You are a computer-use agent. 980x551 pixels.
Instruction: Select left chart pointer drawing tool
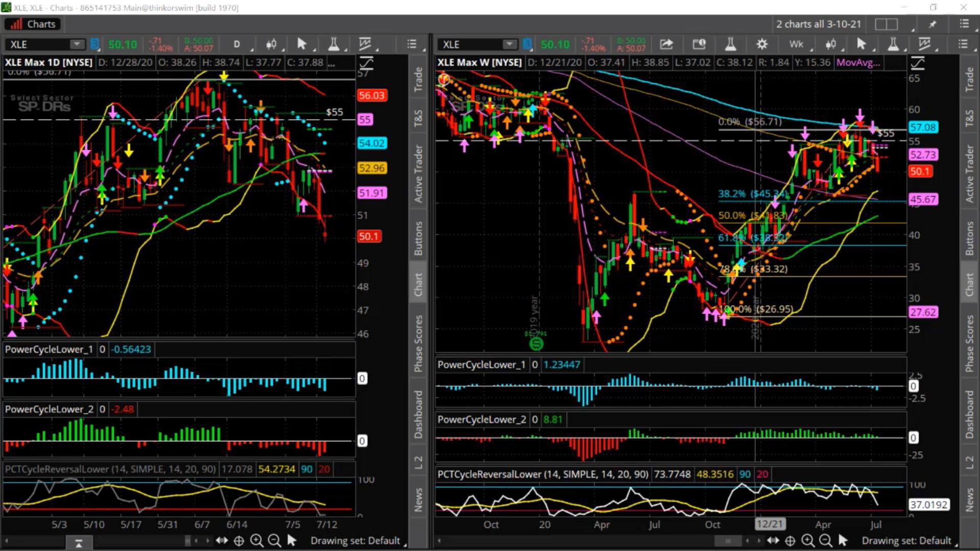pos(302,44)
